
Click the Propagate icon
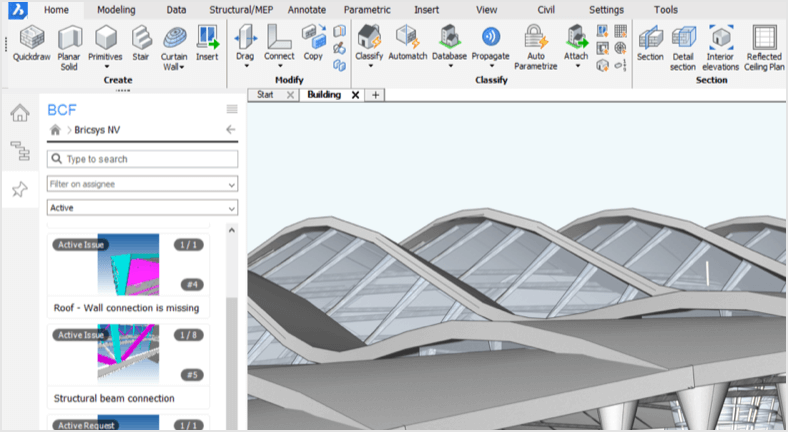[490, 37]
